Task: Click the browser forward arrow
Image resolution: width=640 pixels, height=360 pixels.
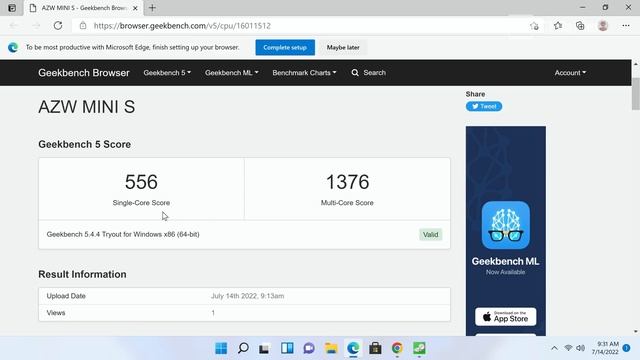Action: tap(36, 26)
